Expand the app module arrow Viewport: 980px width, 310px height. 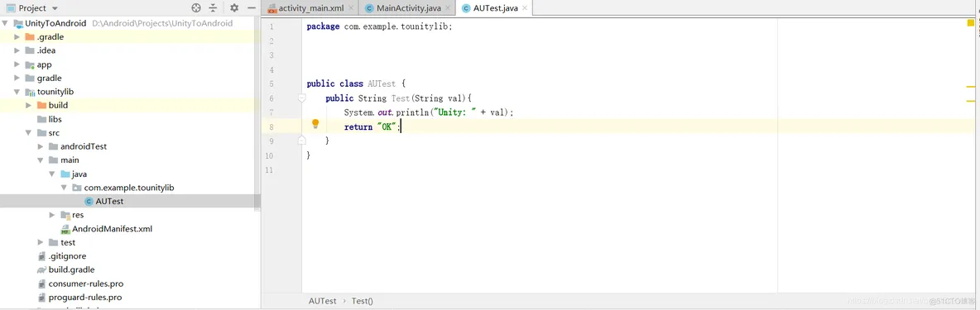pos(17,64)
